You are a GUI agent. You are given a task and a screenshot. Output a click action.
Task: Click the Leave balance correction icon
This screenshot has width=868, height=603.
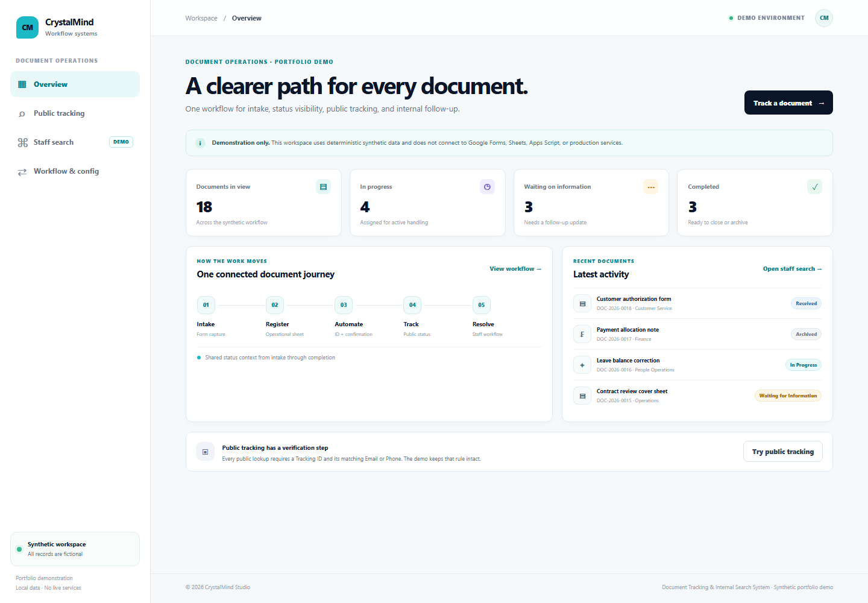click(x=582, y=365)
